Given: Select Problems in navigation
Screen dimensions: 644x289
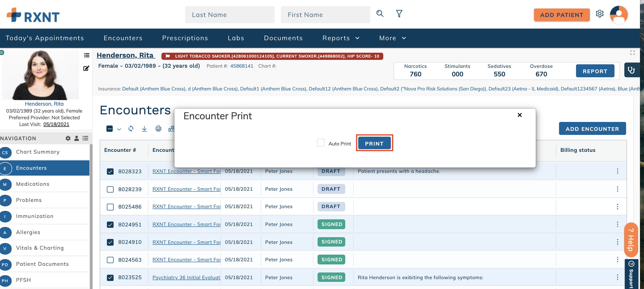Looking at the screenshot, I should [45, 200].
